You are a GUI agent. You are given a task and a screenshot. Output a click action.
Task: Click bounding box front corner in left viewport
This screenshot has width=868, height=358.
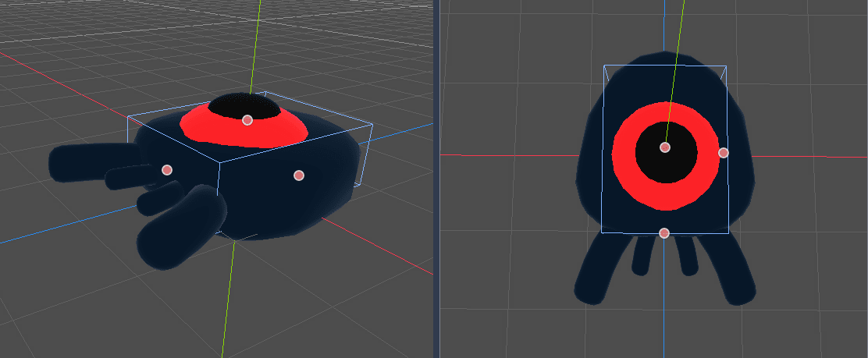[219, 162]
